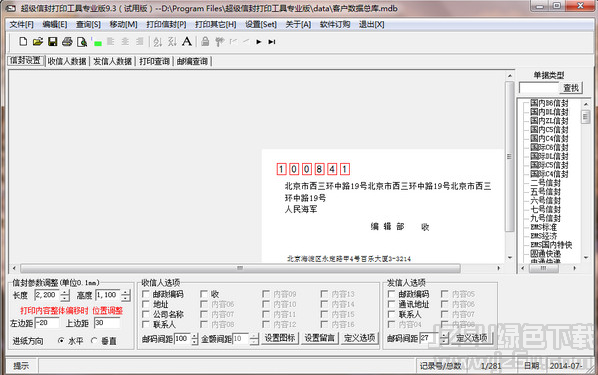Enable recipient 邮政编码 checkbox
This screenshot has height=375, width=598.
(146, 294)
